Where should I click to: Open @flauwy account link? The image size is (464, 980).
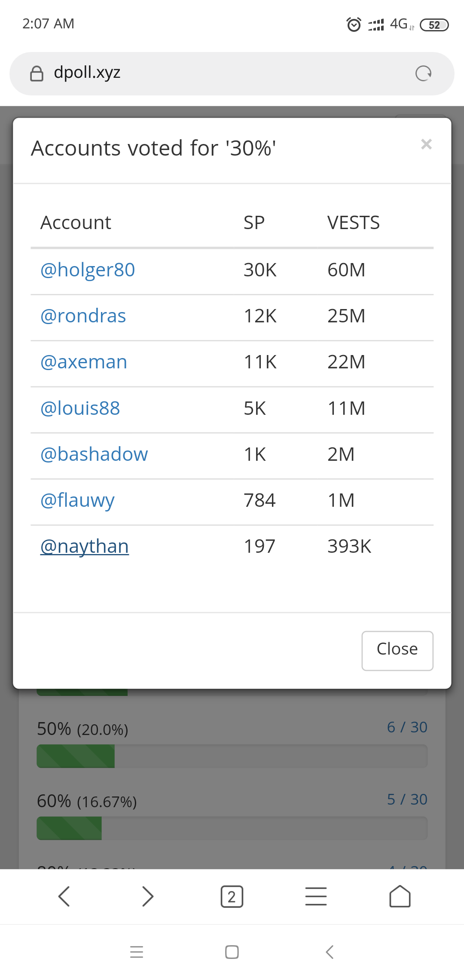(77, 500)
